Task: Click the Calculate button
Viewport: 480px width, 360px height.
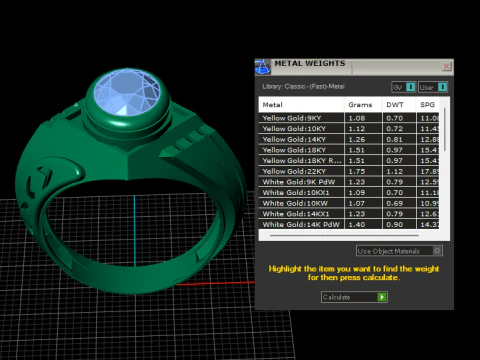Action: coord(354,297)
